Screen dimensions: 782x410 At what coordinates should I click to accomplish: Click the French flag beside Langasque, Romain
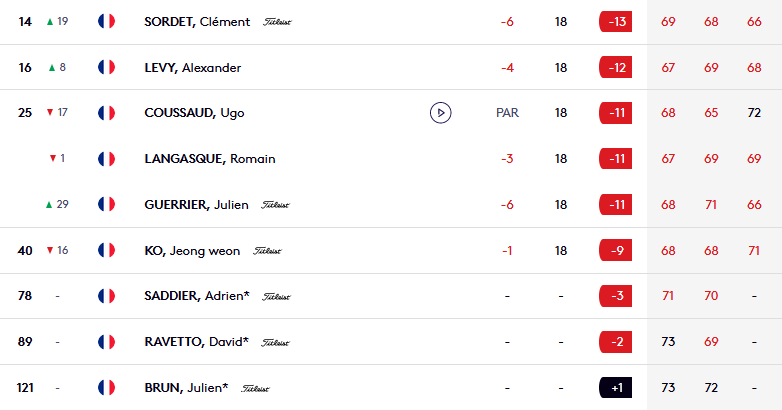(106, 159)
